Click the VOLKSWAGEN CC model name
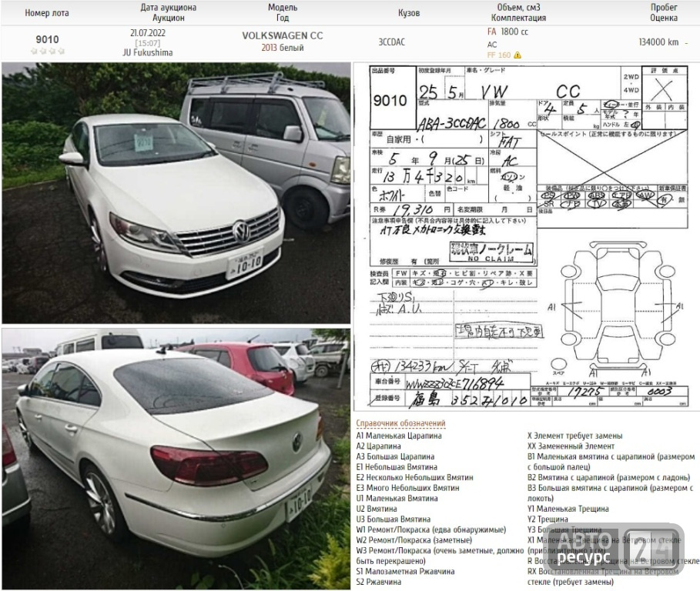Viewport: 700px width, 591px height. pos(283,35)
